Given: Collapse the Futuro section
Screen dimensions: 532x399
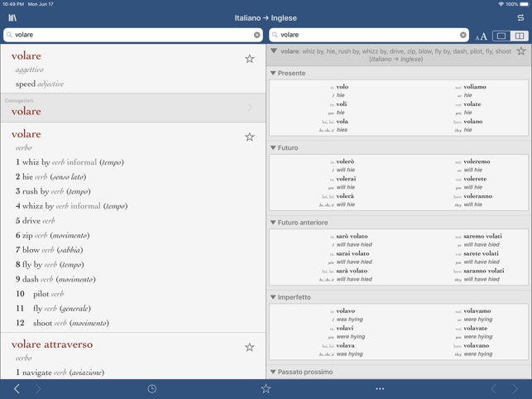Looking at the screenshot, I should tap(273, 147).
